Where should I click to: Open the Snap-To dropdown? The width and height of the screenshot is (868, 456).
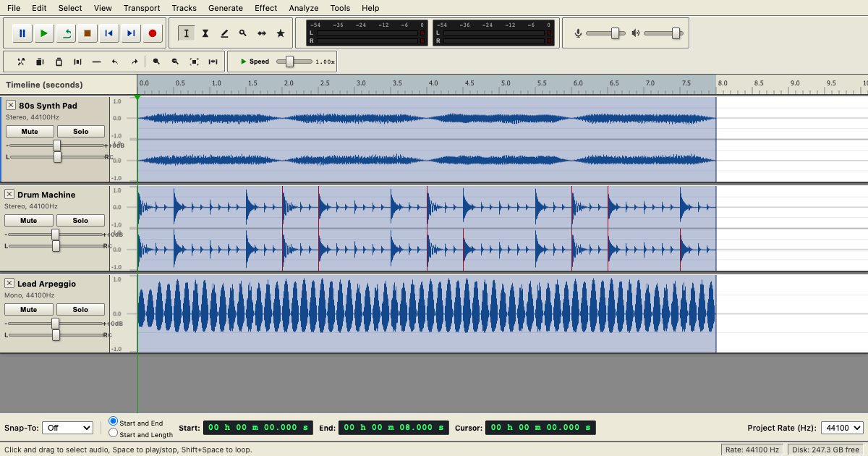pyautogui.click(x=67, y=428)
